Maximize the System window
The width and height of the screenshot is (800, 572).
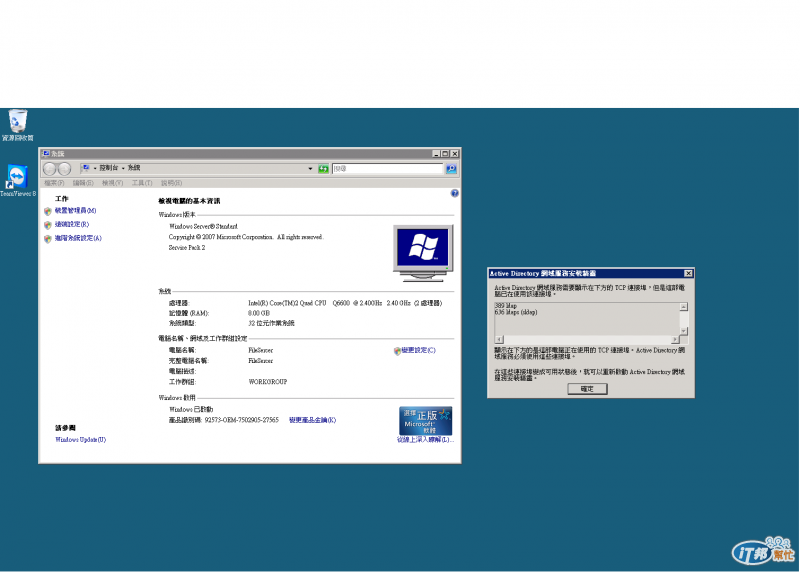tap(445, 154)
